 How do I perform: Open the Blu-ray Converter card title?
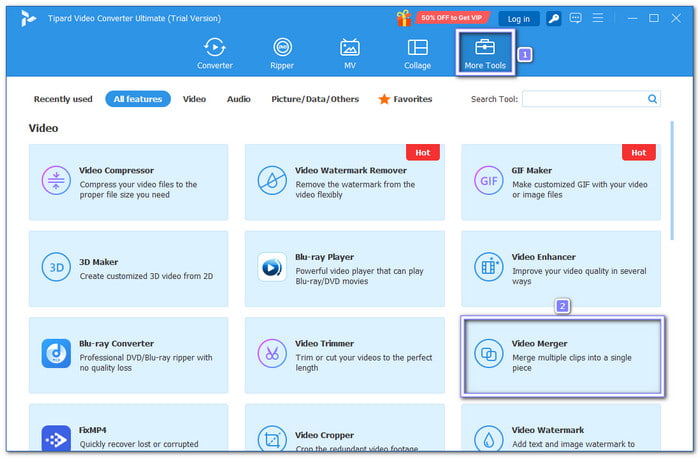pyautogui.click(x=117, y=344)
